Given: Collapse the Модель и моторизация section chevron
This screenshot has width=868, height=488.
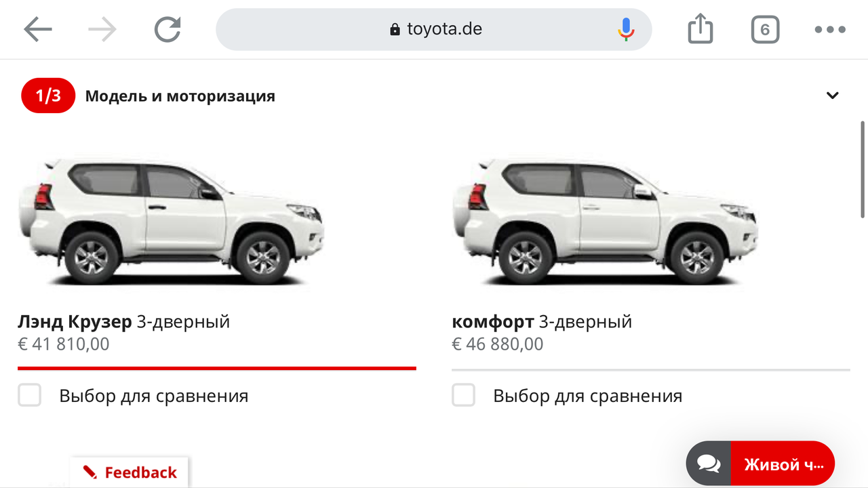Looking at the screenshot, I should (833, 96).
